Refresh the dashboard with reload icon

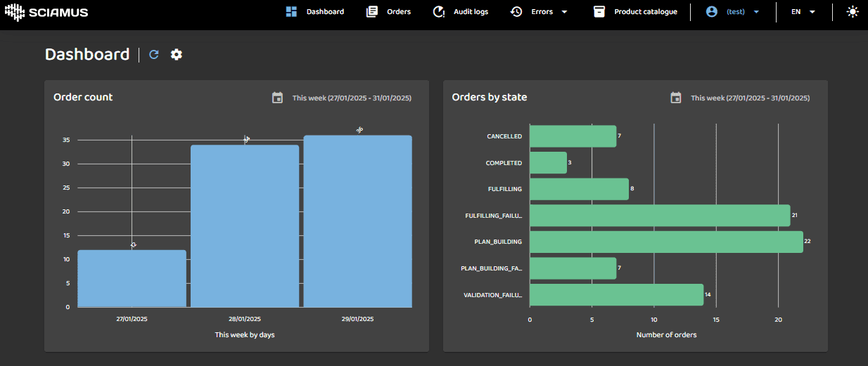154,55
